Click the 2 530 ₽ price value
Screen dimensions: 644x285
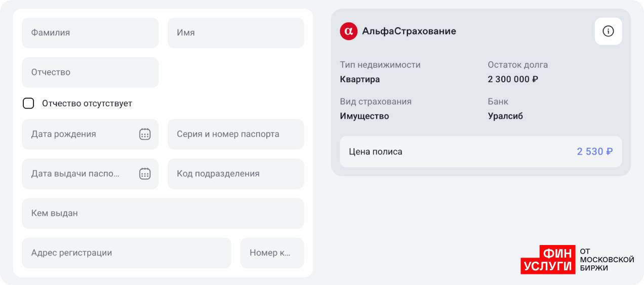595,151
